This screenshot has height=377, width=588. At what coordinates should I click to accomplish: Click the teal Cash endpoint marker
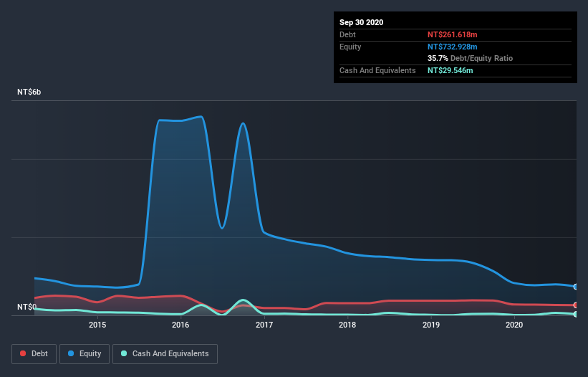pyautogui.click(x=576, y=315)
